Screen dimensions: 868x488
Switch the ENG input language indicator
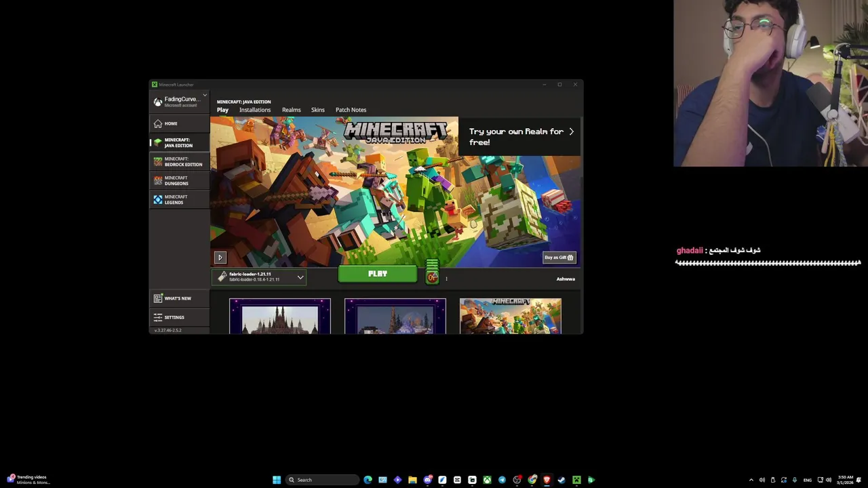click(x=808, y=480)
